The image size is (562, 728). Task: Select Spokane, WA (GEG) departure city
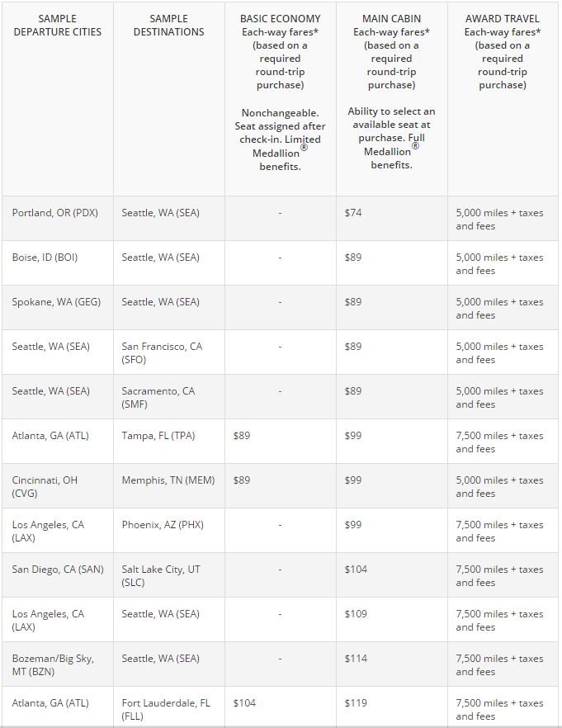pyautogui.click(x=56, y=302)
